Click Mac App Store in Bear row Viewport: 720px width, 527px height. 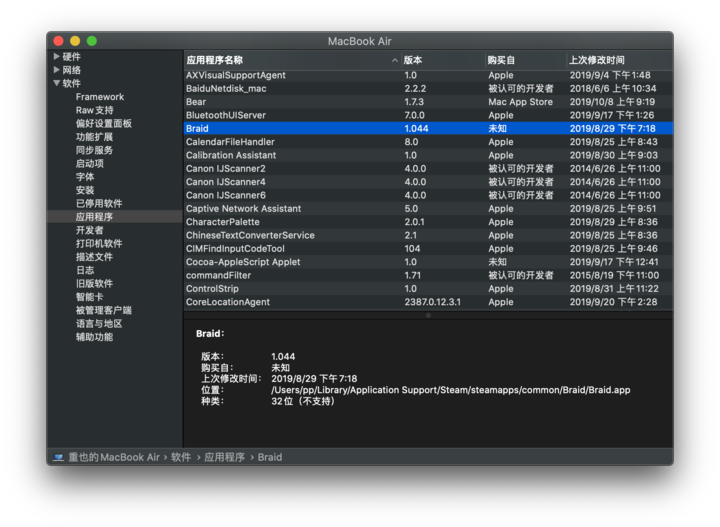click(520, 102)
